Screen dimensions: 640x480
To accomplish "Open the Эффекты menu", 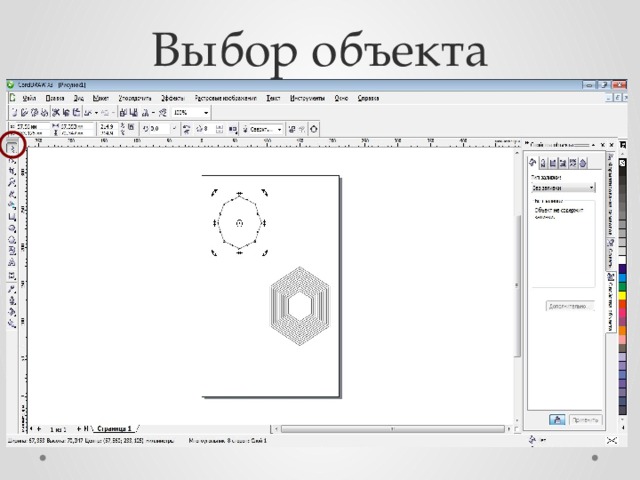I will pos(173,98).
